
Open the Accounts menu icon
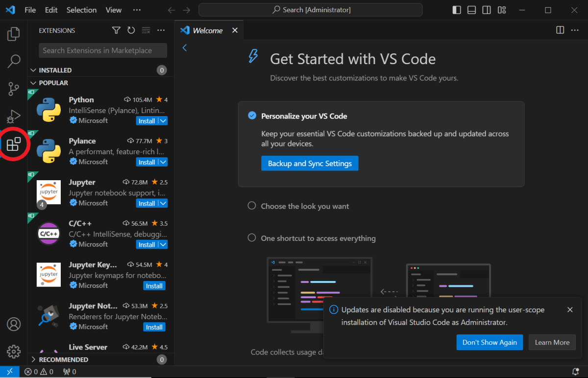click(x=14, y=324)
